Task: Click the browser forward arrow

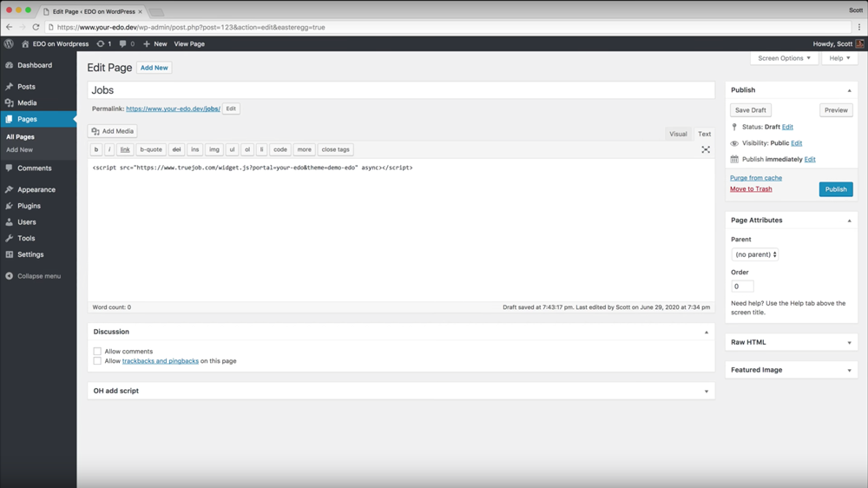Action: [x=23, y=27]
